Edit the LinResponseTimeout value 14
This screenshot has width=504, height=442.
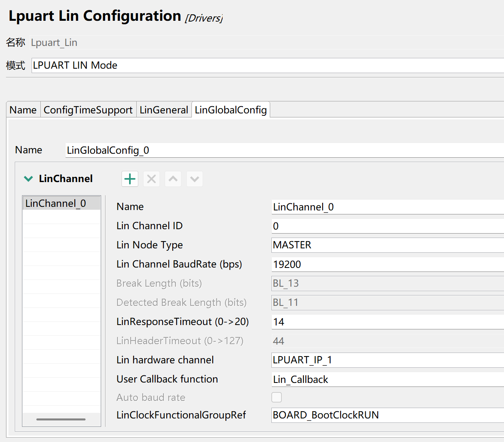coord(388,322)
